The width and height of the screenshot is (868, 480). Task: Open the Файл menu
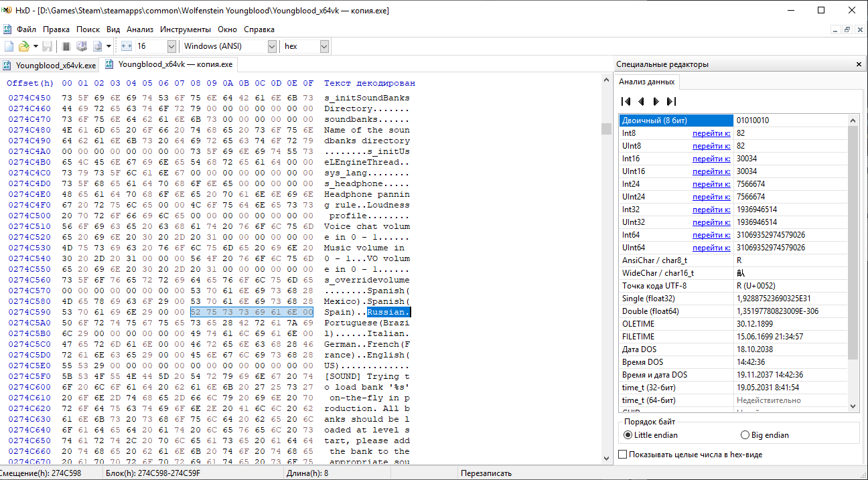point(27,29)
